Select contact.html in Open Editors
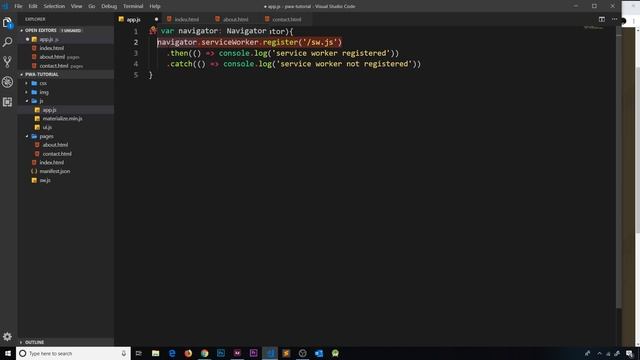 click(x=66, y=66)
